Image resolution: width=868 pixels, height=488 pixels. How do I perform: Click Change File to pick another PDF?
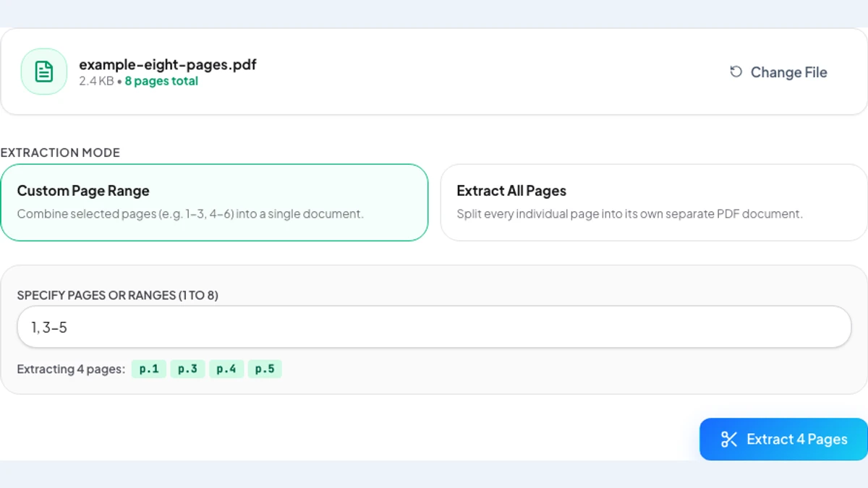click(778, 72)
